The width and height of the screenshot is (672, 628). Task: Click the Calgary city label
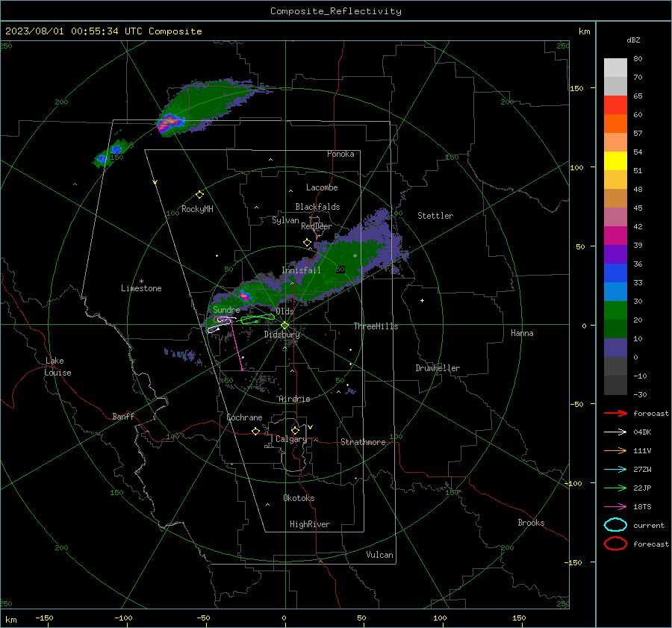point(291,439)
